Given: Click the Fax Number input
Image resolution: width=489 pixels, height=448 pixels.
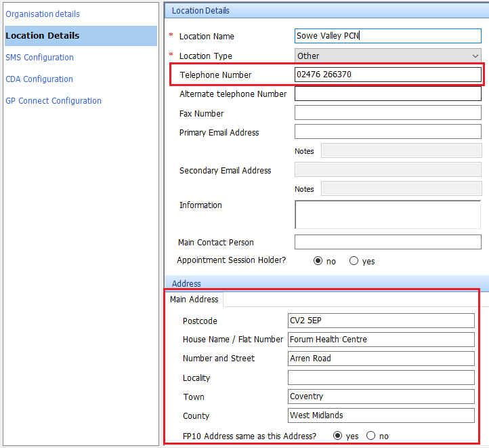Looking at the screenshot, I should (387, 113).
